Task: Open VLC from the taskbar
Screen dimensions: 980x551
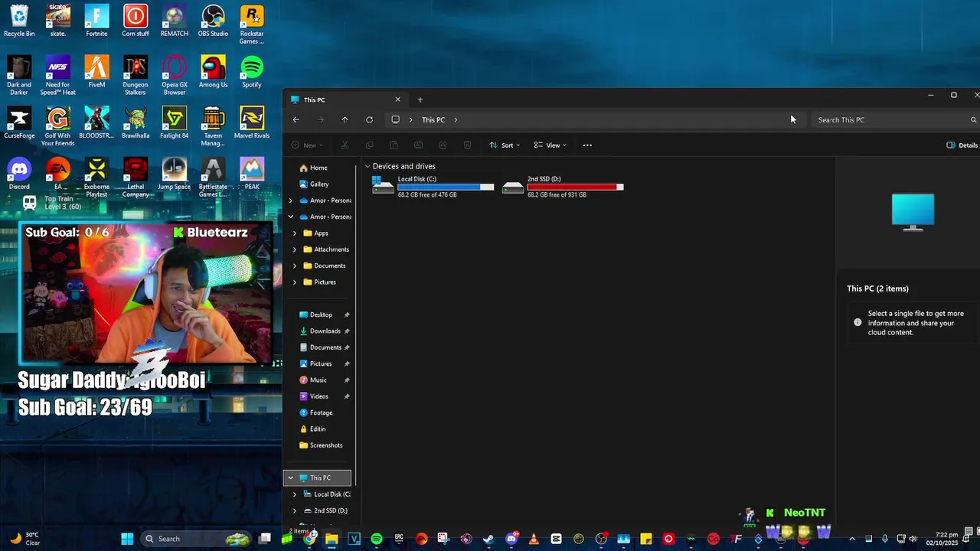Action: [534, 539]
